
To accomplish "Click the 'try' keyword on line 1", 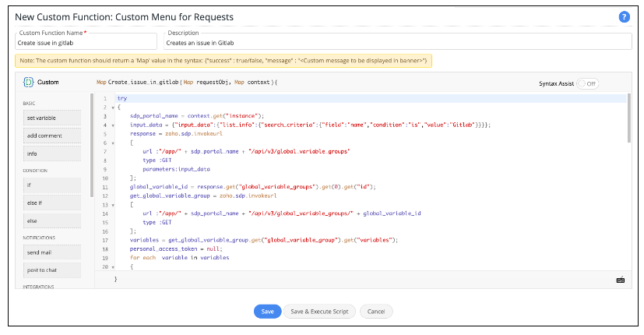I will [122, 98].
